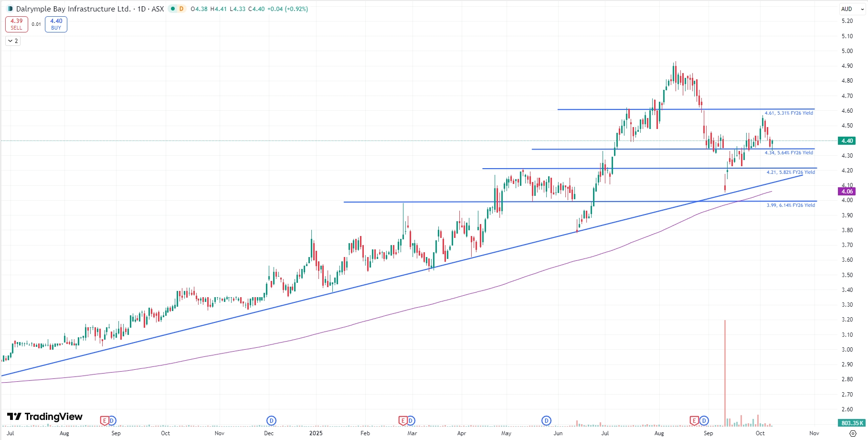
Task: Select the 3.99 FY26 Yield line label
Action: (x=791, y=205)
